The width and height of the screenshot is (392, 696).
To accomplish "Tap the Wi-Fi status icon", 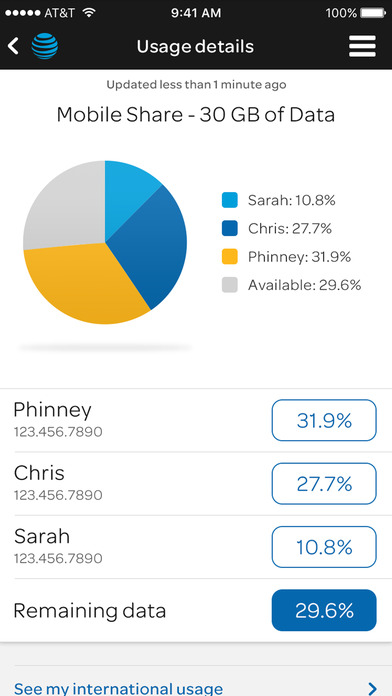I will [x=89, y=12].
